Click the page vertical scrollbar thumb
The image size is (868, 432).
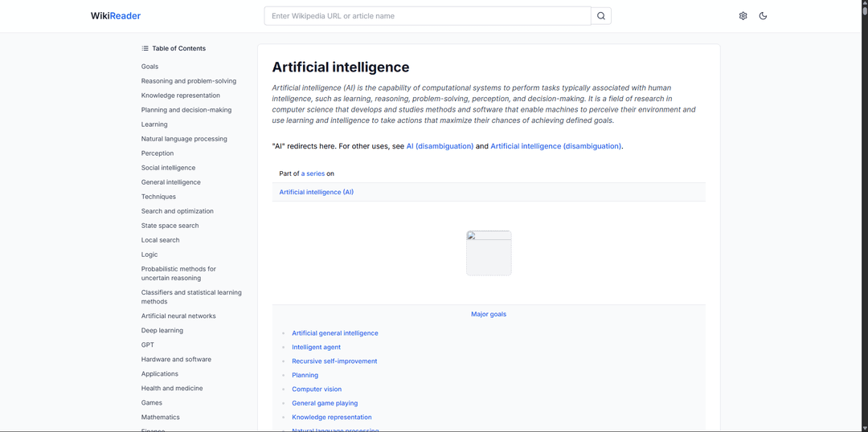(865, 10)
